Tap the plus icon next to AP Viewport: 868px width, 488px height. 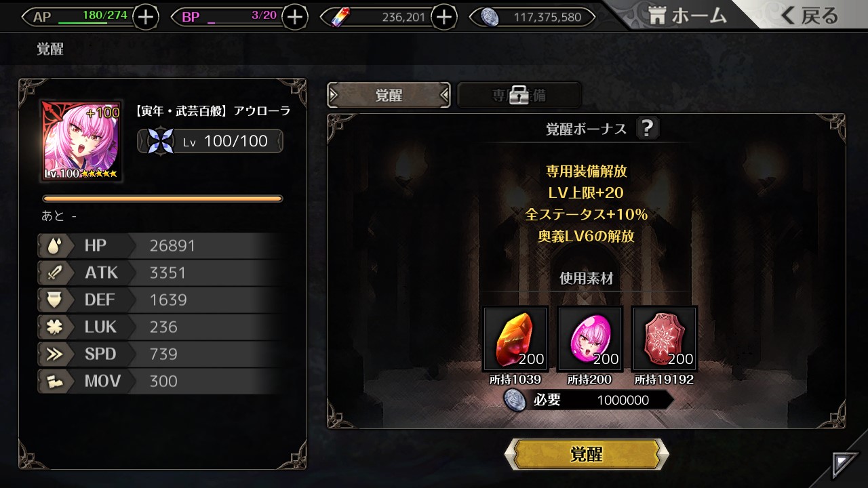pyautogui.click(x=146, y=17)
